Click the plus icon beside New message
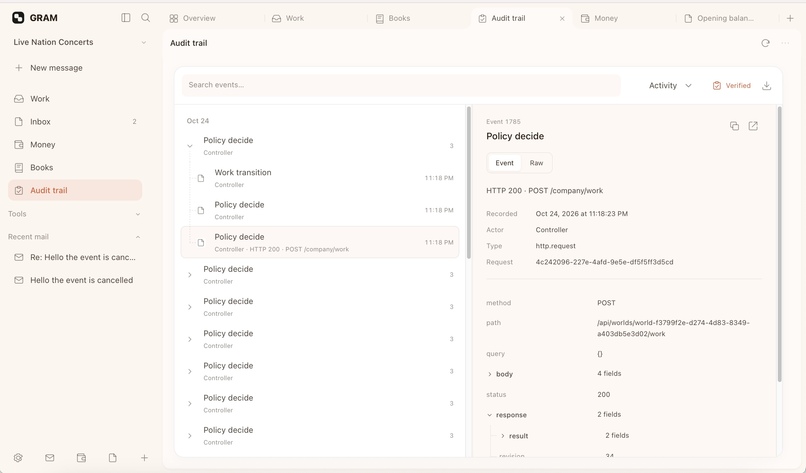This screenshot has width=806, height=473. coord(19,67)
